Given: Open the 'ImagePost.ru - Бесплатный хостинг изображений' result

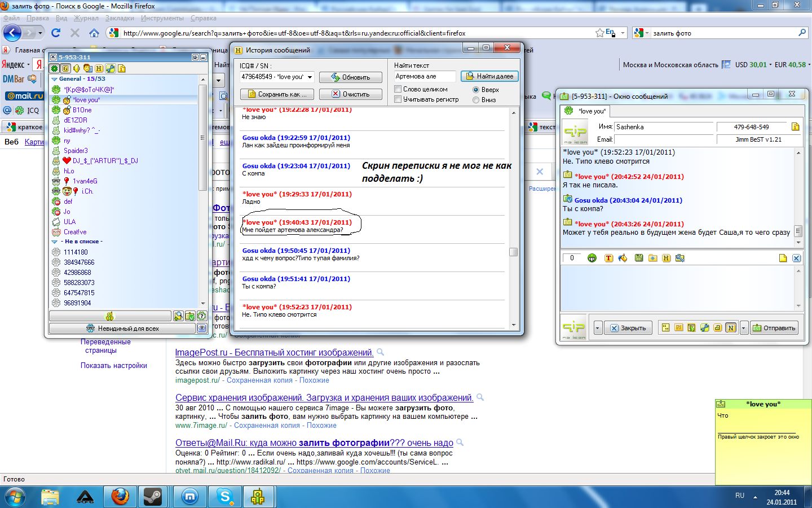Looking at the screenshot, I should [x=274, y=353].
